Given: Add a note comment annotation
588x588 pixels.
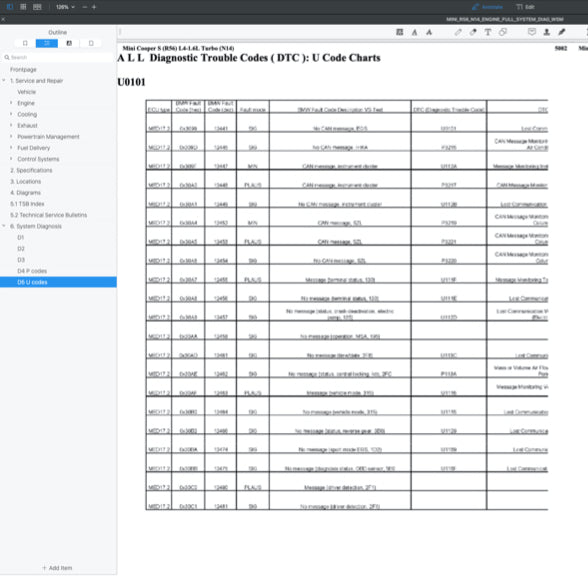Looking at the screenshot, I should 532,32.
